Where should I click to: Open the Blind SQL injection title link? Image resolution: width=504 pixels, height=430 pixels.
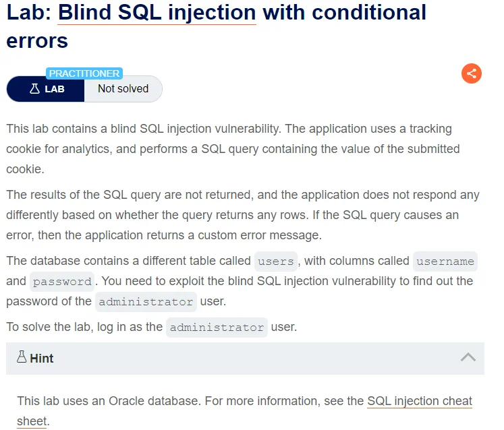tap(157, 13)
